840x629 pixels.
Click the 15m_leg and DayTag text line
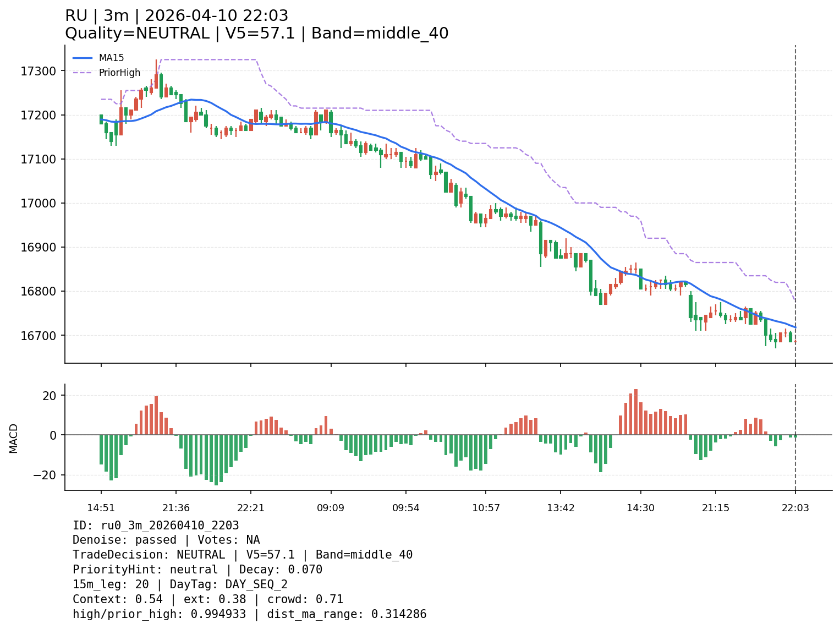180,584
